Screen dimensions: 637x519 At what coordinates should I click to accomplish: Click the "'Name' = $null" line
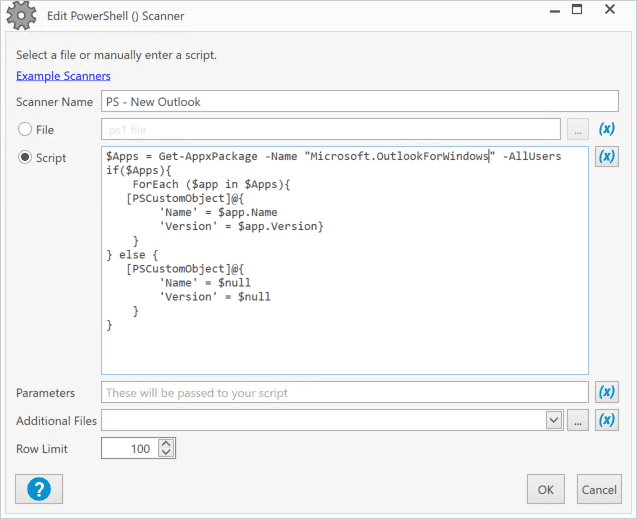205,283
